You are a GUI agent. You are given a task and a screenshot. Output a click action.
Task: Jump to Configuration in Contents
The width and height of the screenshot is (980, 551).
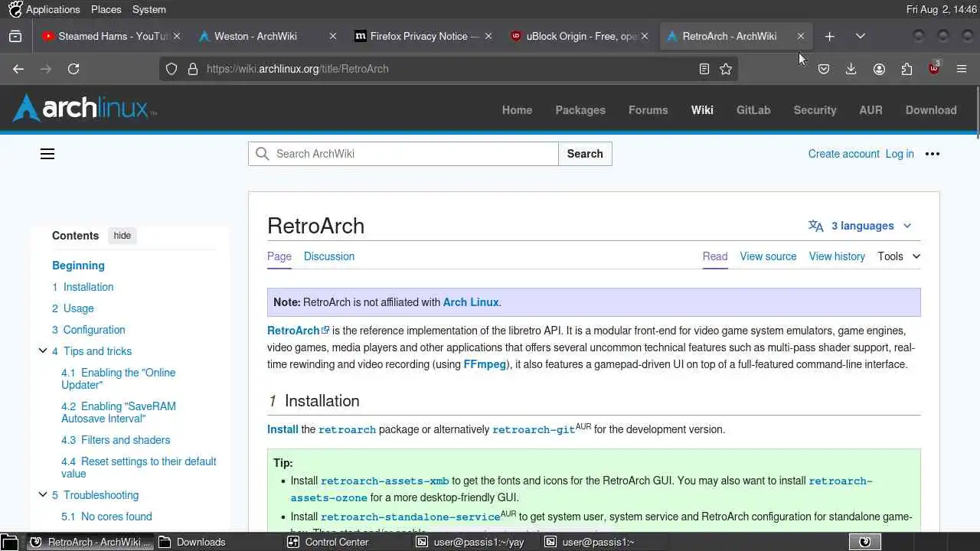(x=88, y=330)
